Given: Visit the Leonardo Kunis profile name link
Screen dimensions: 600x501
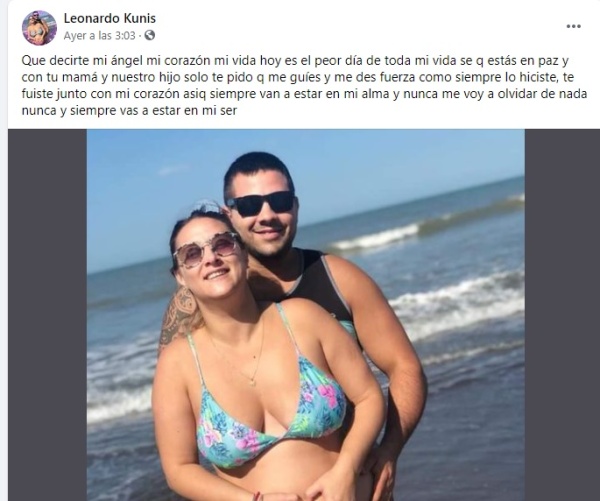Looking at the screenshot, I should [x=110, y=18].
